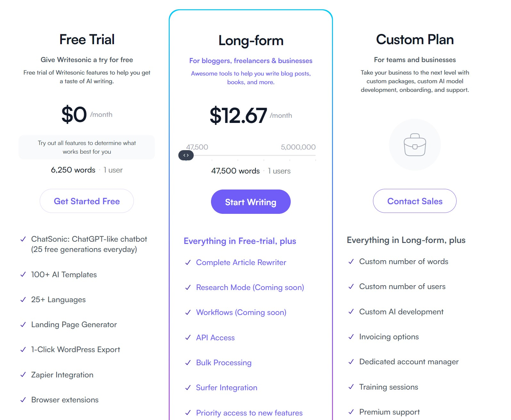Click the Bulk Processing feature text
The height and width of the screenshot is (420, 511).
pyautogui.click(x=224, y=363)
